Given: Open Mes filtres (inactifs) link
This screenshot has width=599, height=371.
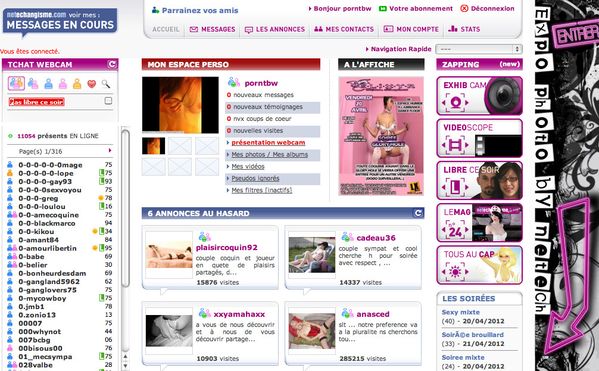Looking at the screenshot, I should pos(262,190).
